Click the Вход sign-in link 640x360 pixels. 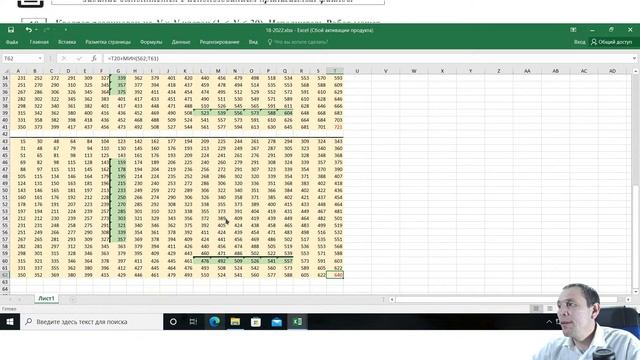tap(580, 42)
